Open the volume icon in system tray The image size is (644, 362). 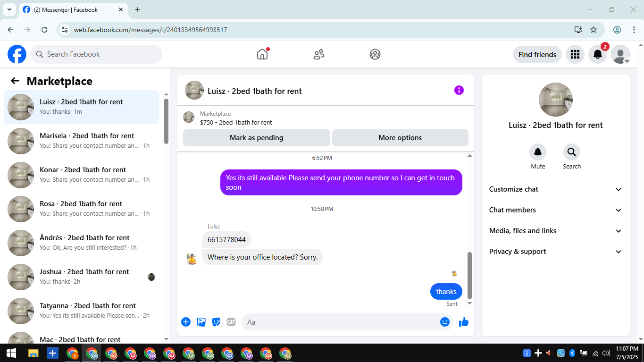coord(606,353)
